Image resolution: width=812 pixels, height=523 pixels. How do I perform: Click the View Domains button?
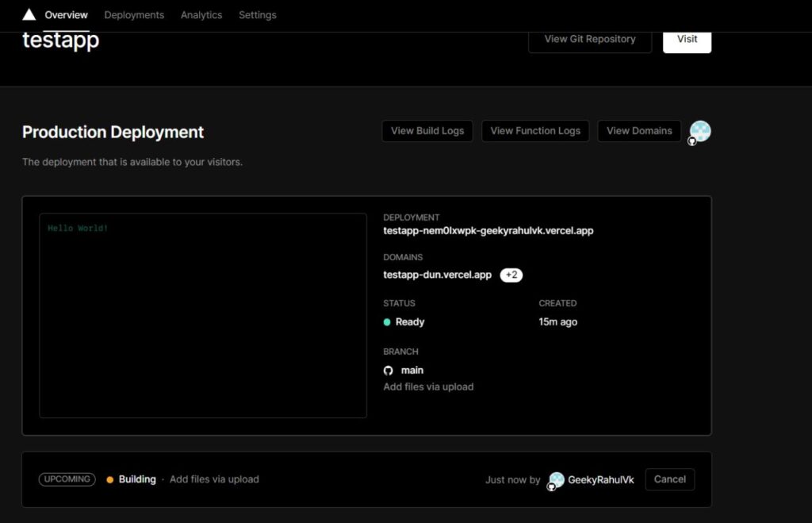(x=639, y=131)
